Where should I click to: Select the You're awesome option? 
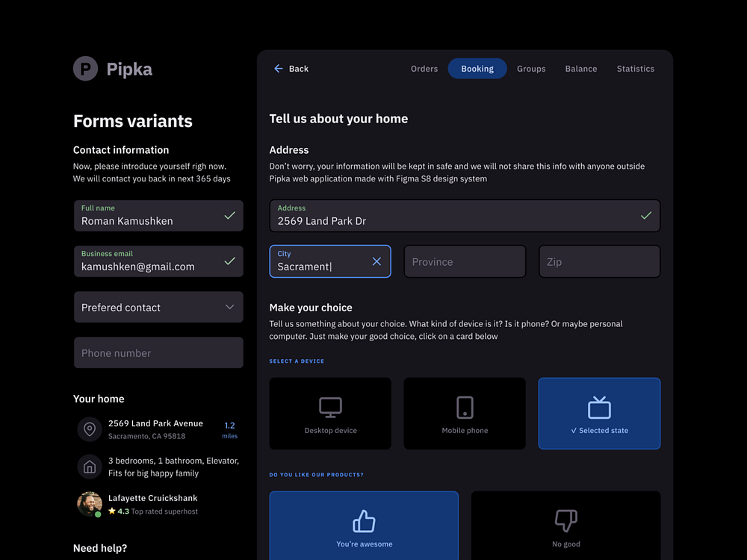364,525
